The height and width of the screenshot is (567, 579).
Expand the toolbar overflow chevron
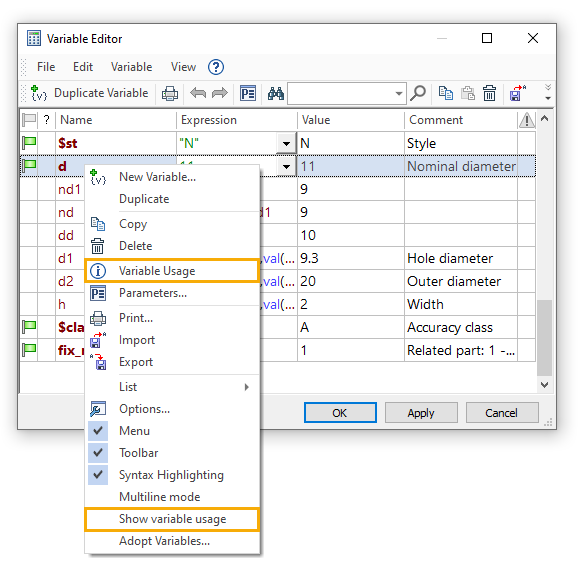point(548,92)
